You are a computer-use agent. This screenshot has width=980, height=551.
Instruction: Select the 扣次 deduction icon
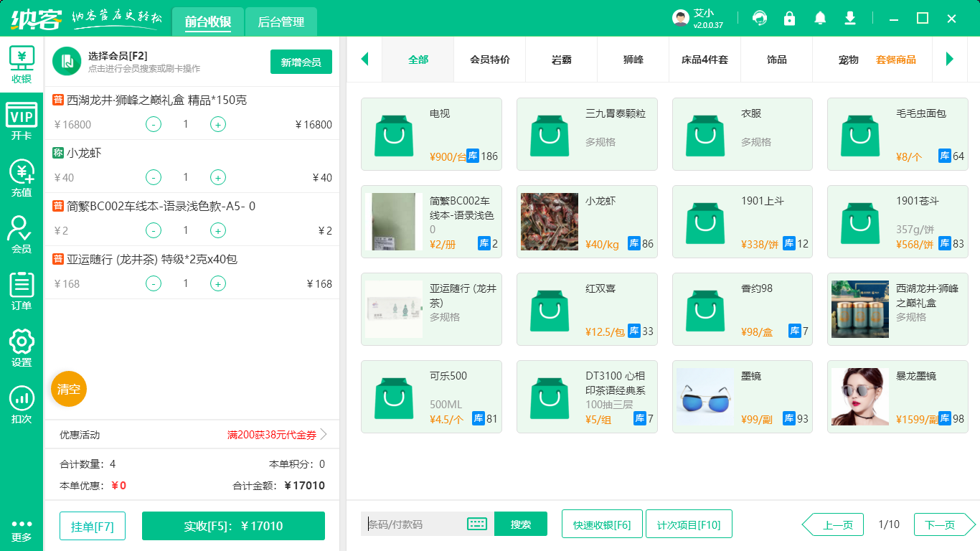pos(22,398)
